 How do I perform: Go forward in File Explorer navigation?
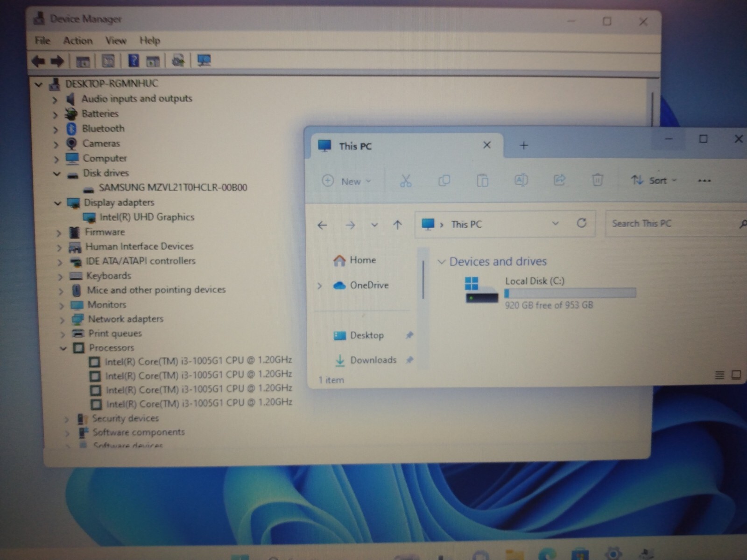tap(350, 225)
